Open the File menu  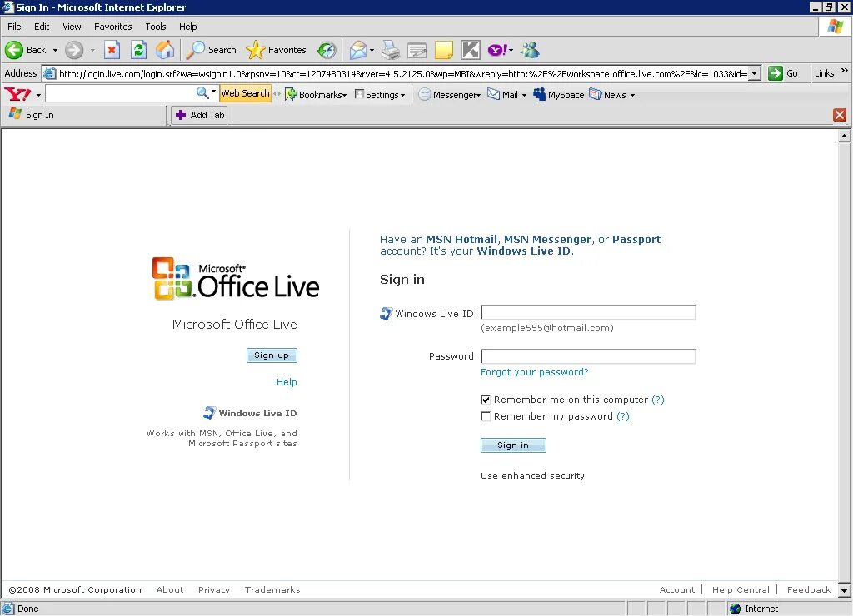point(14,27)
